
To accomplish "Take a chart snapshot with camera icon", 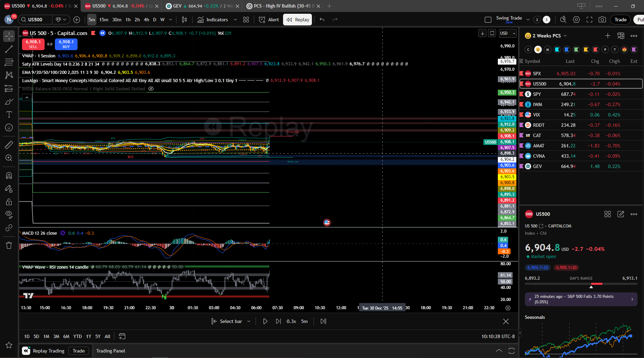I will coord(602,20).
